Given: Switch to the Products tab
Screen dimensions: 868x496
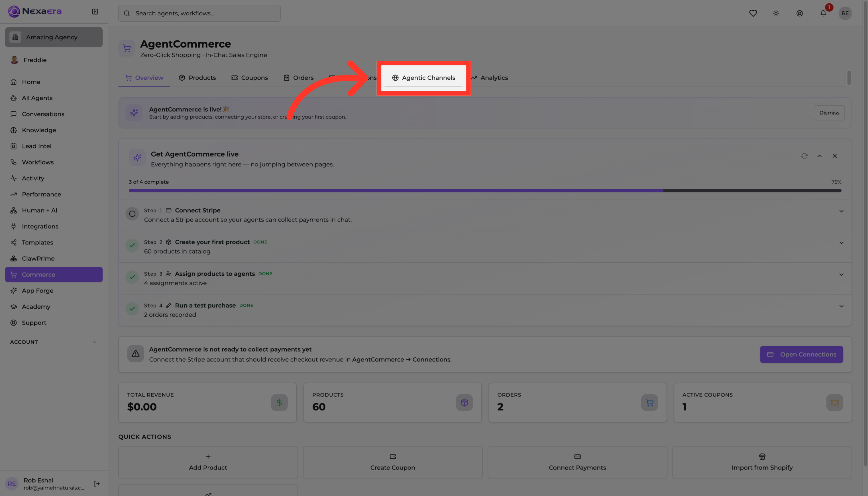Looking at the screenshot, I should 197,78.
